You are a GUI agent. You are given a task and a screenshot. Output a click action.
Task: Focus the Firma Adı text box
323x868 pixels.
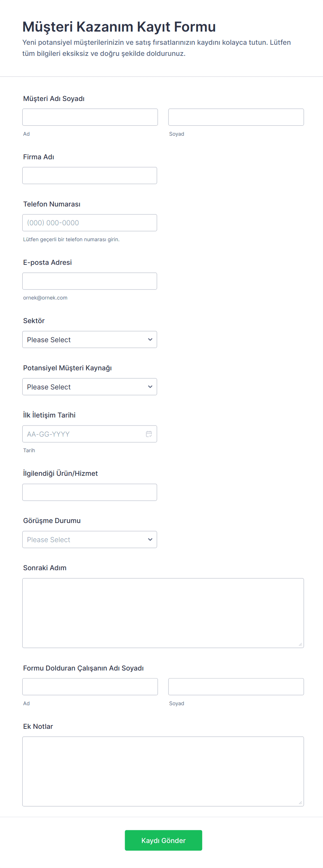90,176
